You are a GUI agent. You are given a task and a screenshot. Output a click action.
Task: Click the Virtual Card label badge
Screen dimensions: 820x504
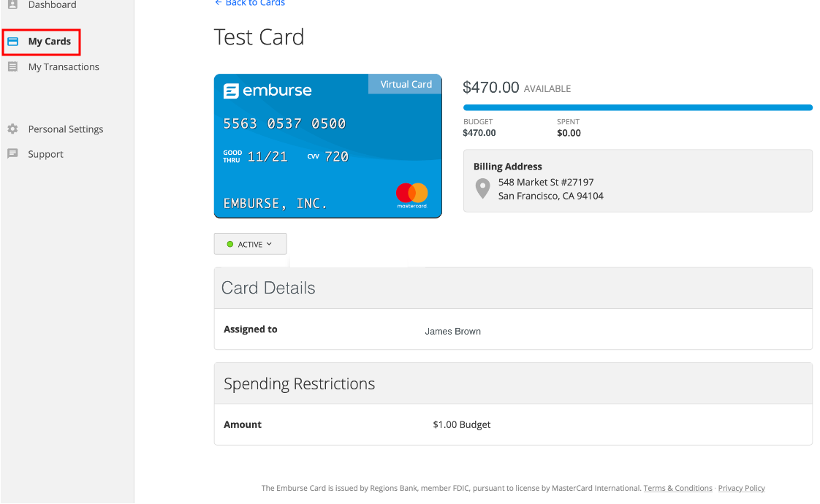tap(406, 84)
